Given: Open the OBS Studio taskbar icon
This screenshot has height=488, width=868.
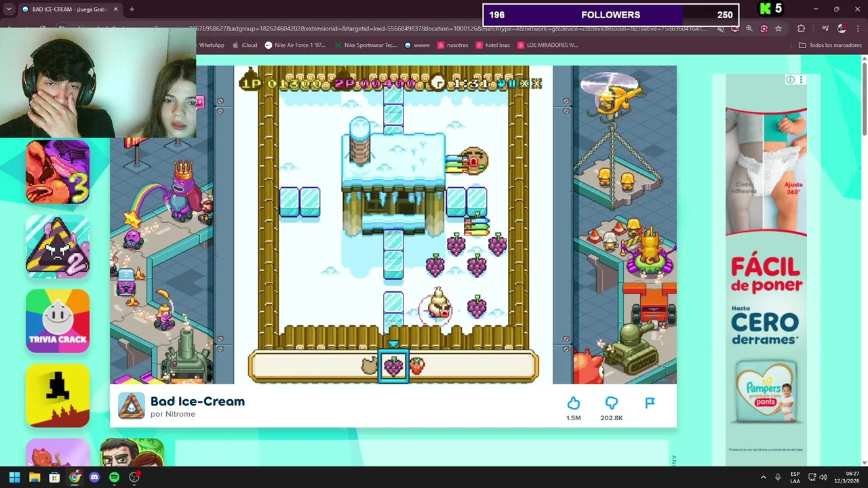Looking at the screenshot, I should (x=134, y=477).
